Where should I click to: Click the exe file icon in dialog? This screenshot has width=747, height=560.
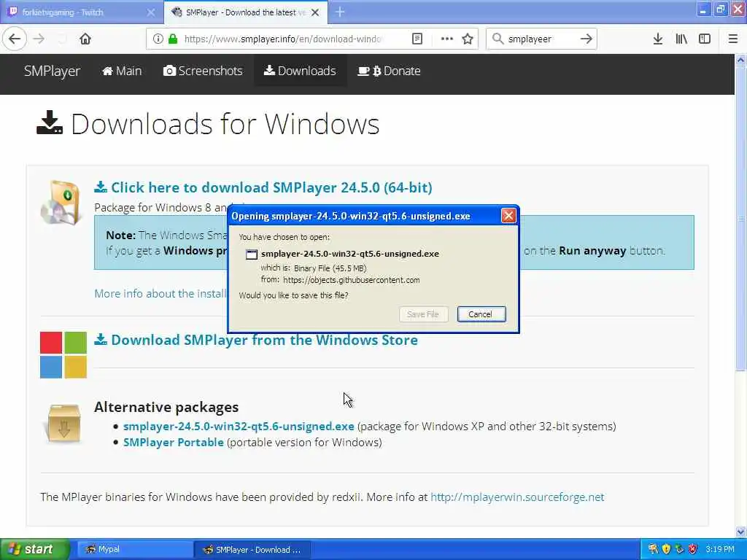click(x=252, y=254)
